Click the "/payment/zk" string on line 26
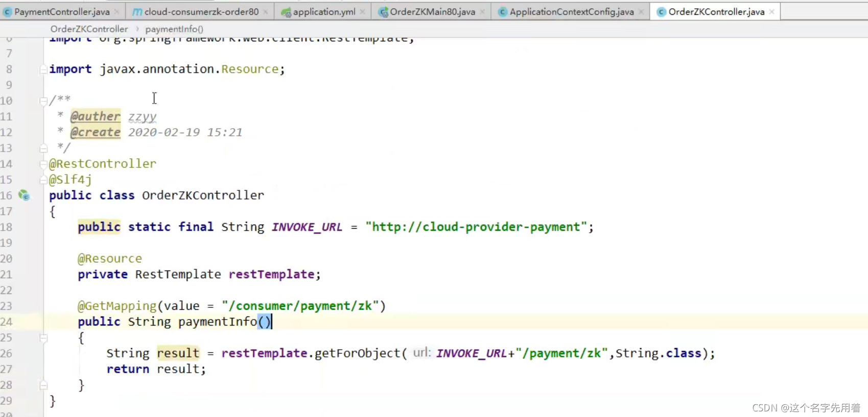Image resolution: width=868 pixels, height=417 pixels. (x=561, y=353)
